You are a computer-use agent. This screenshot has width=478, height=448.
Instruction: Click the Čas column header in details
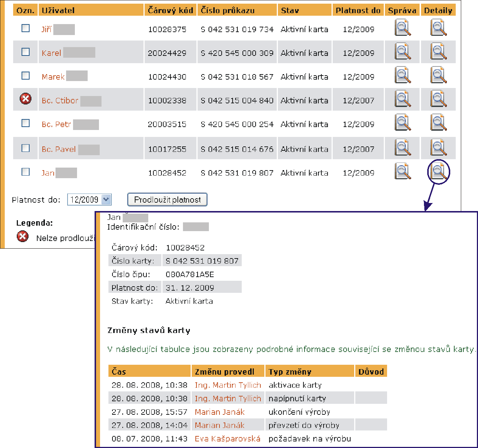149,372
